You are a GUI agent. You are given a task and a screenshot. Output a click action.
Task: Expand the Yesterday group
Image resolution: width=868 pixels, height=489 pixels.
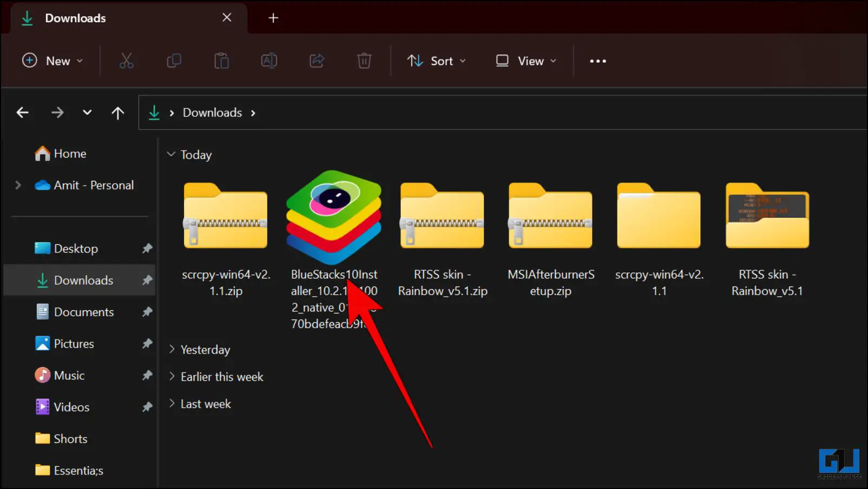click(172, 349)
